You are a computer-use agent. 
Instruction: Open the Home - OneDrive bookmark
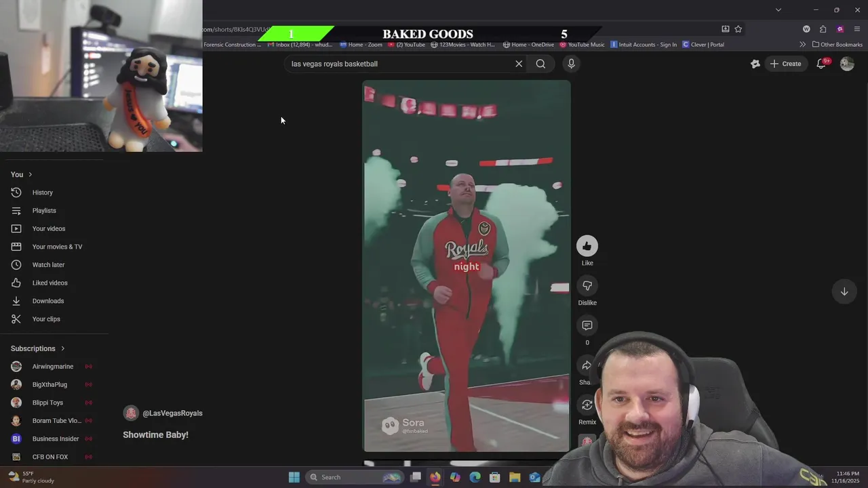pos(528,45)
